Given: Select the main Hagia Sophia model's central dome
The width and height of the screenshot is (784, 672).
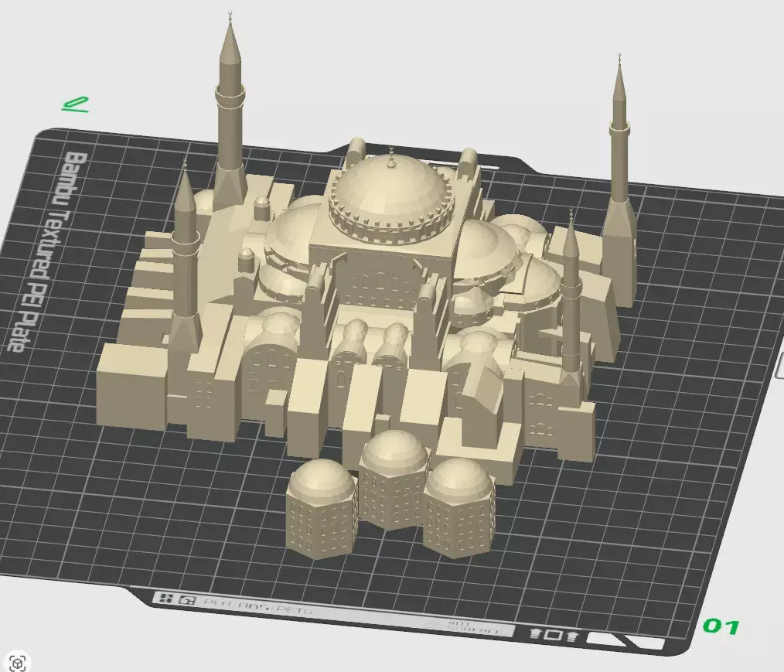Looking at the screenshot, I should pyautogui.click(x=390, y=193).
